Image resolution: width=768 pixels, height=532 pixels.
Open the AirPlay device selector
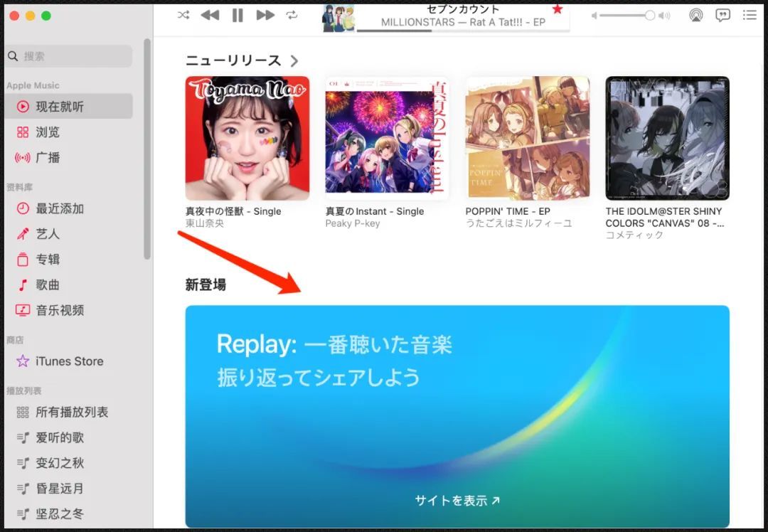pos(696,14)
